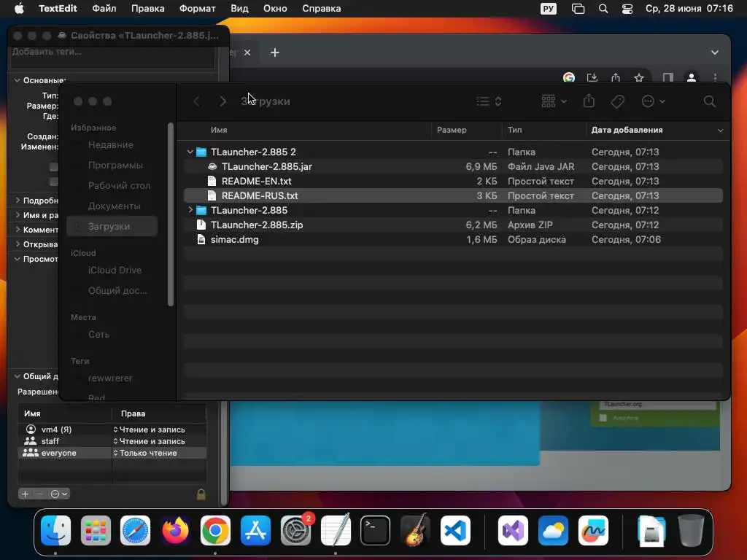Bookmark page with Chrome star icon

639,77
